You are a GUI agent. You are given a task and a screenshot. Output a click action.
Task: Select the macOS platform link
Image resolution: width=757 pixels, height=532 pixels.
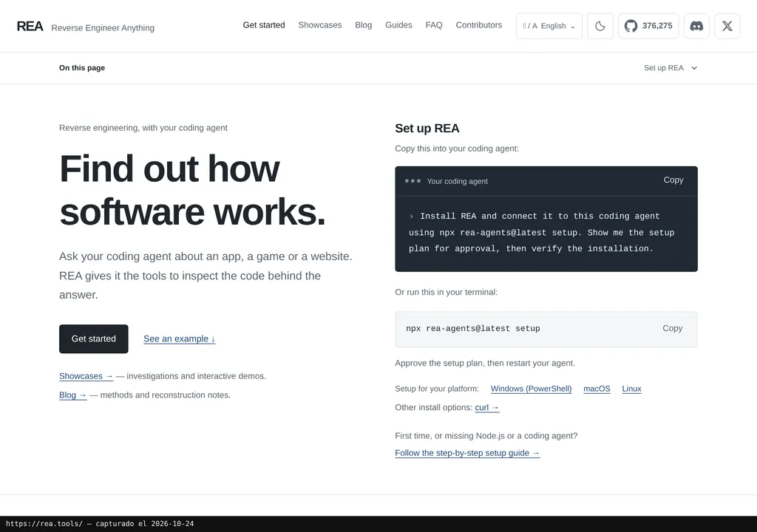pyautogui.click(x=597, y=389)
